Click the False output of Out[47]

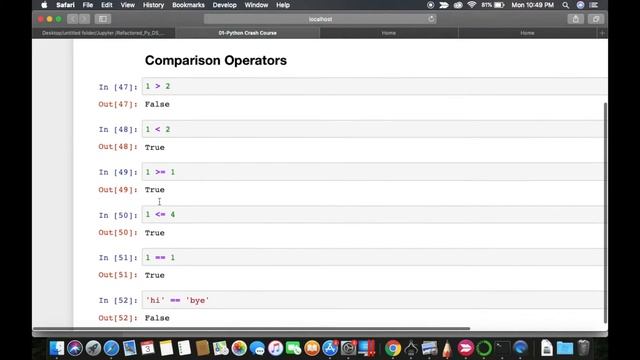pos(157,104)
